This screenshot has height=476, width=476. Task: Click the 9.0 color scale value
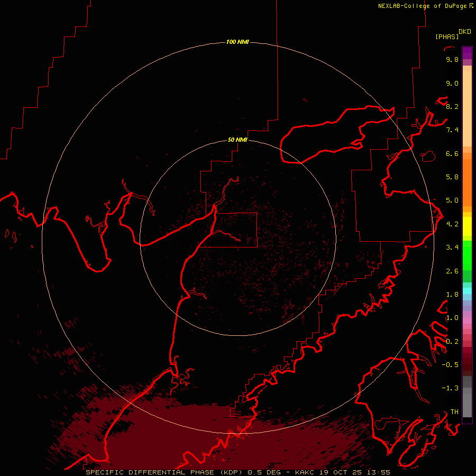[452, 84]
